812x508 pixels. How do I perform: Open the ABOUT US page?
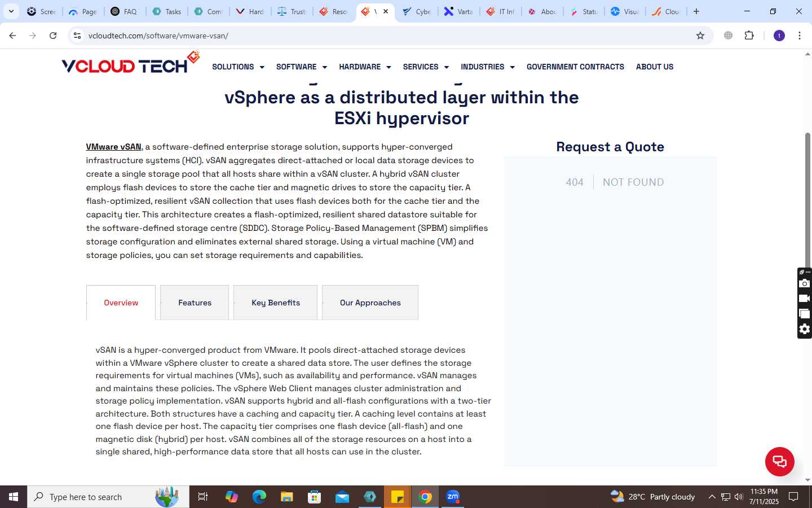tap(655, 67)
